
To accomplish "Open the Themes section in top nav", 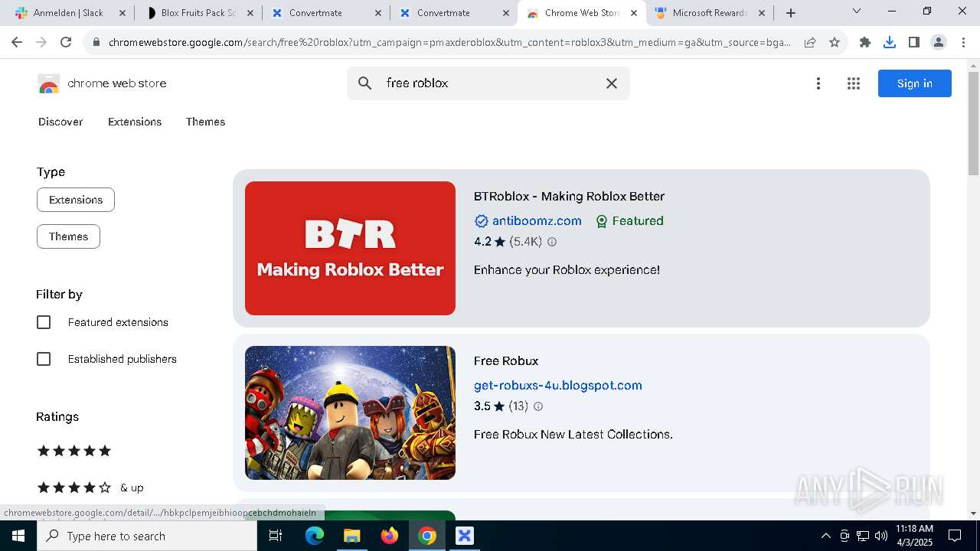I will pyautogui.click(x=205, y=122).
